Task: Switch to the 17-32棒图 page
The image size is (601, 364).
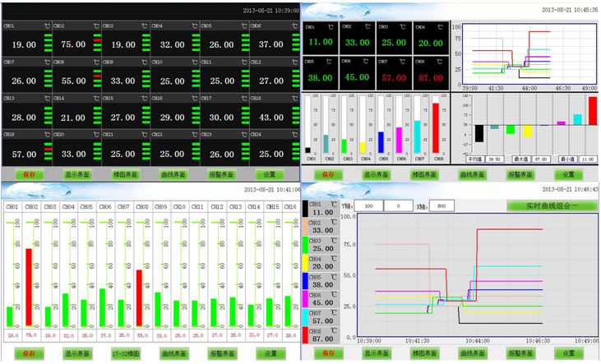Action: (x=125, y=353)
